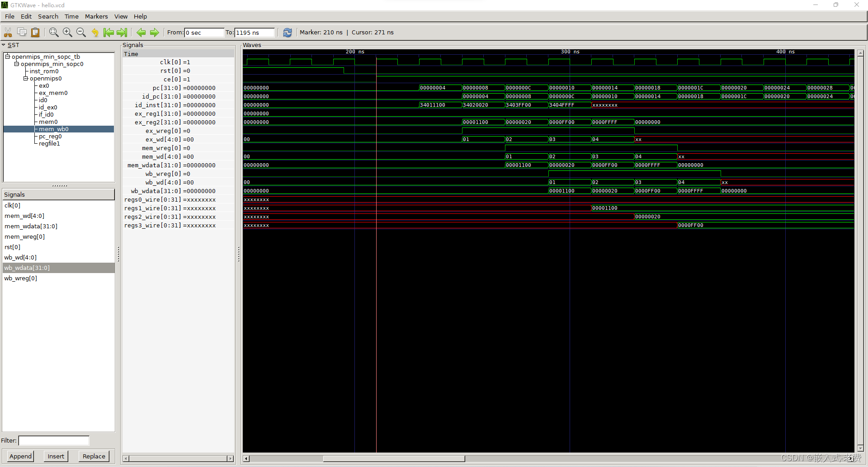This screenshot has width=868, height=467.
Task: Open the Markers menu
Action: (x=96, y=16)
